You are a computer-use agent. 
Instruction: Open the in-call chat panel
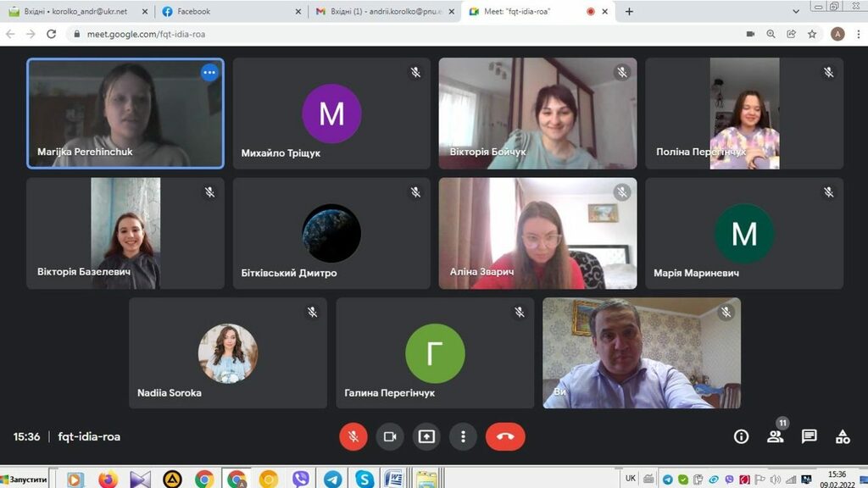809,436
